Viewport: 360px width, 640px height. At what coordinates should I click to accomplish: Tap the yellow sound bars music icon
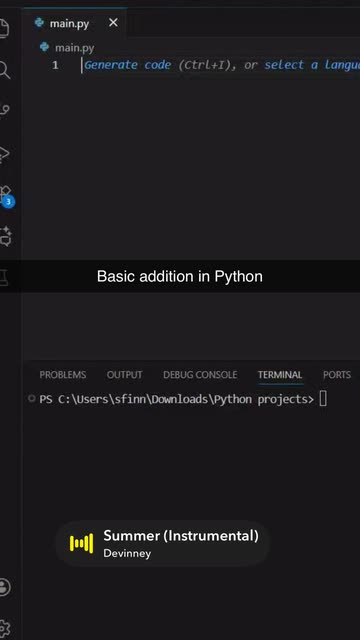[x=81, y=543]
